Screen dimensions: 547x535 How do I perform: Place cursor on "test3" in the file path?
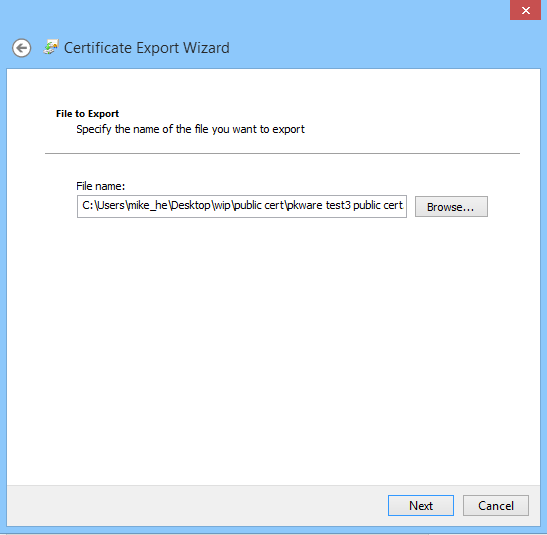point(338,205)
